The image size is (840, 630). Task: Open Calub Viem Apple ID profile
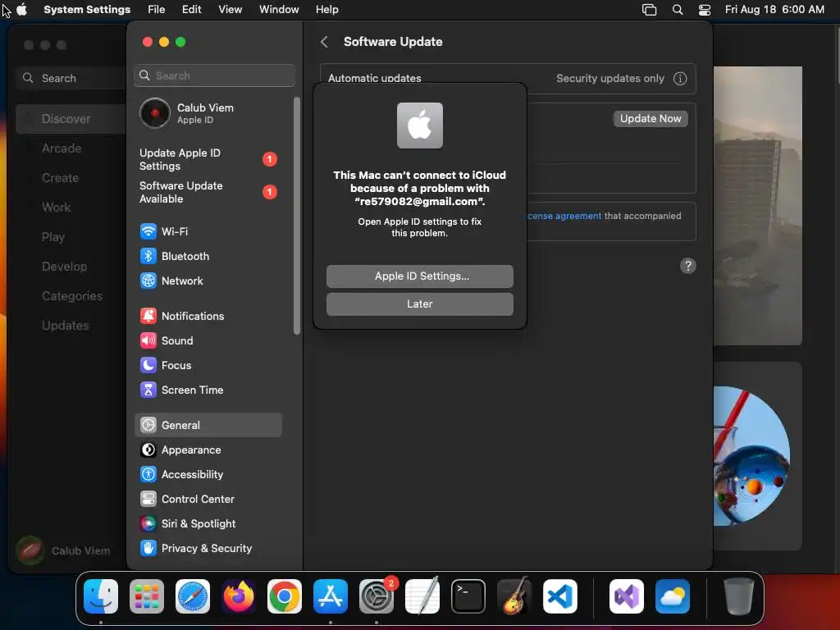coord(208,113)
